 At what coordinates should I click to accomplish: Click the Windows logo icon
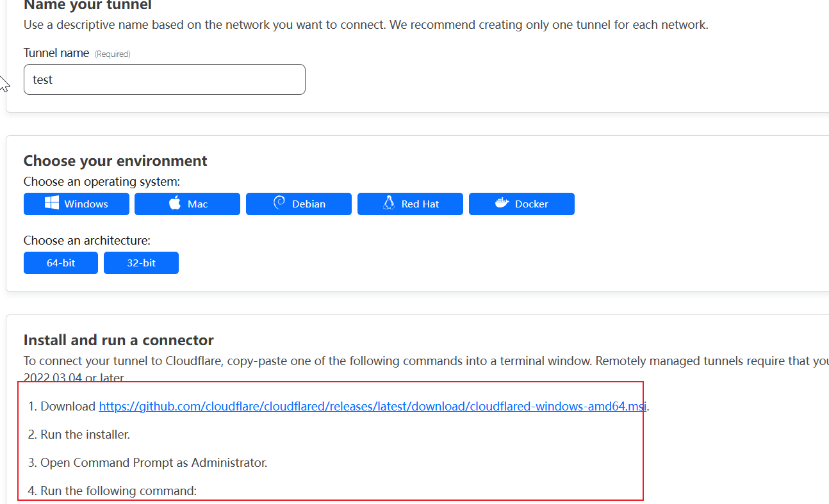point(52,204)
